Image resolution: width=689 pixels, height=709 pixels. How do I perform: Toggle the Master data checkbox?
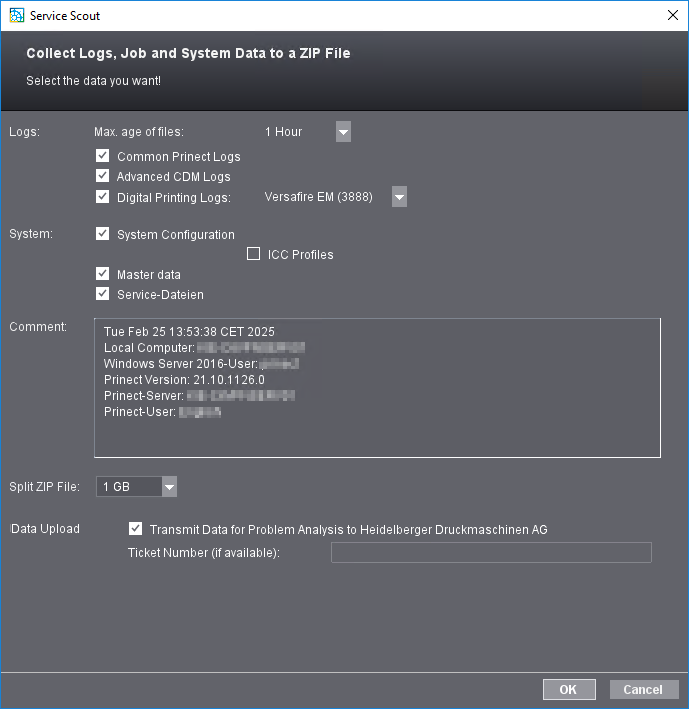click(x=102, y=274)
